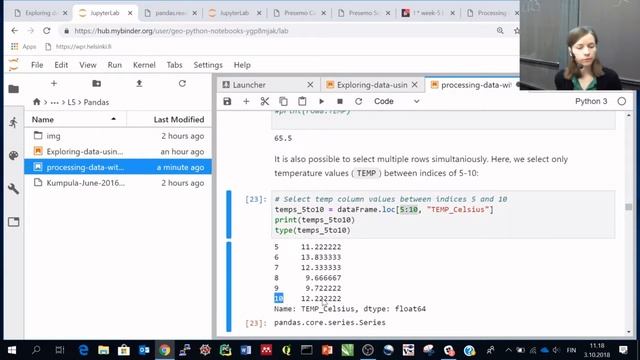The image size is (640, 360).
Task: Open the Run menu
Action: pyautogui.click(x=115, y=65)
